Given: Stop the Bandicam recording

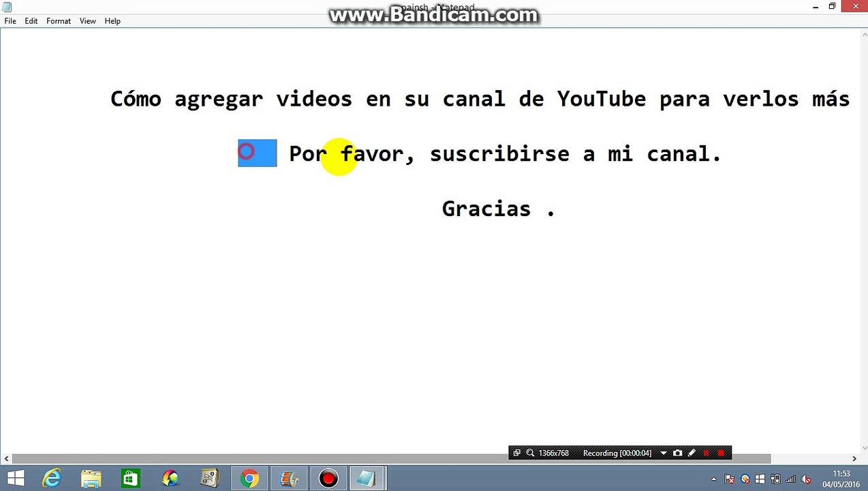Looking at the screenshot, I should pyautogui.click(x=721, y=453).
